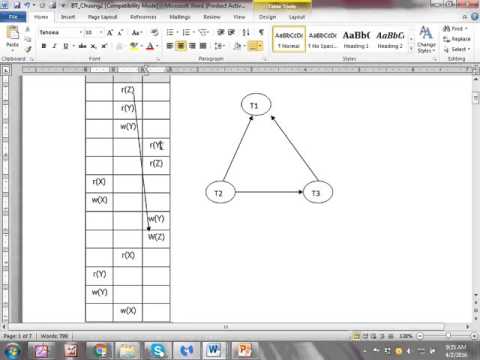Screen dimensions: 480x360
Task: Open Skype from the taskbar
Action: 157,351
